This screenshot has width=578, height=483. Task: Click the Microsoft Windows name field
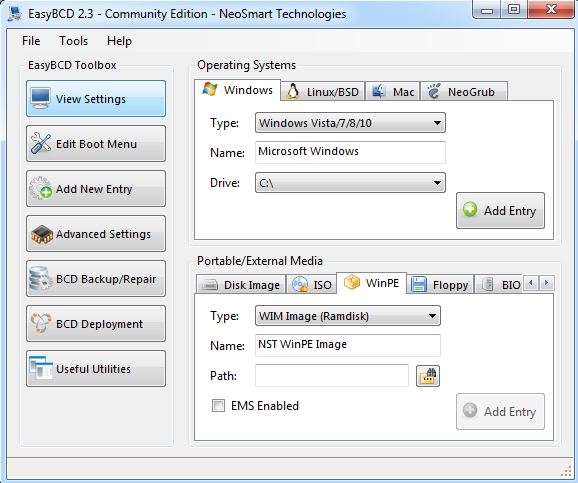click(x=350, y=152)
